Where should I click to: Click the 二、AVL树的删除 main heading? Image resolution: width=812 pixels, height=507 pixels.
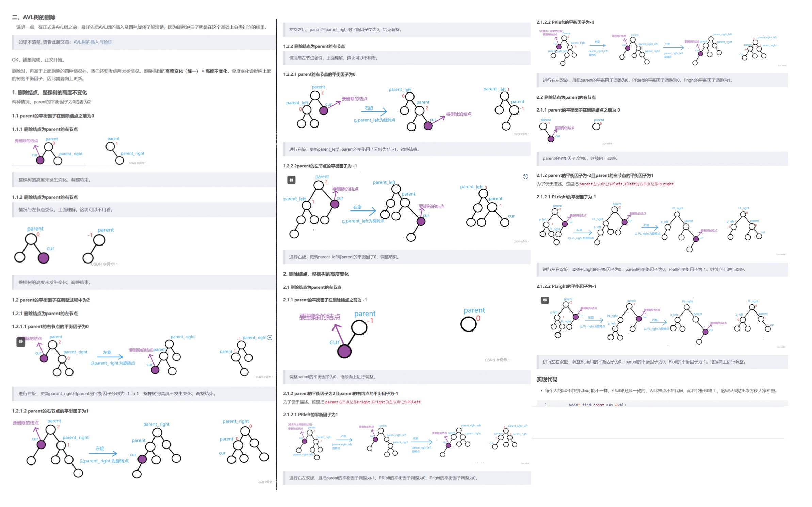[34, 17]
